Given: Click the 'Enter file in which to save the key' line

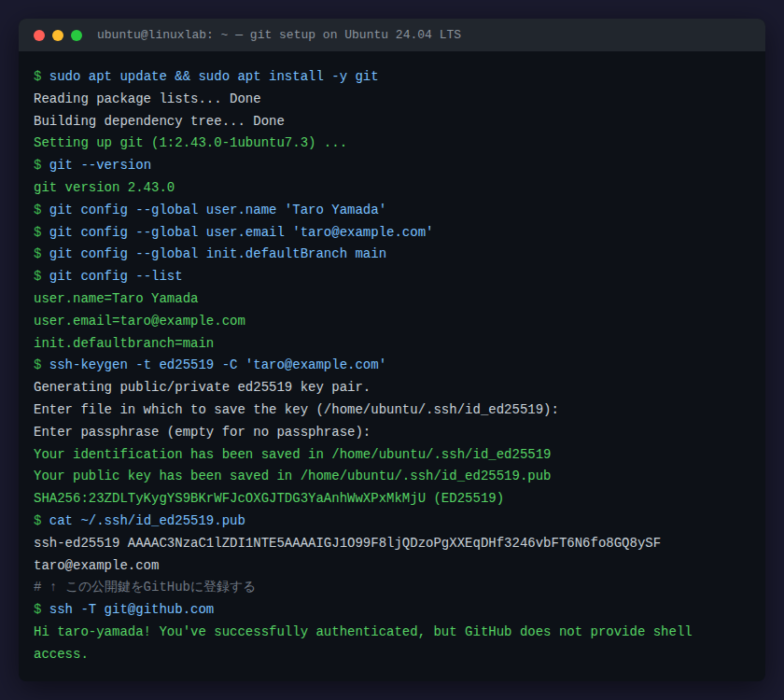Looking at the screenshot, I should pyautogui.click(x=296, y=409).
